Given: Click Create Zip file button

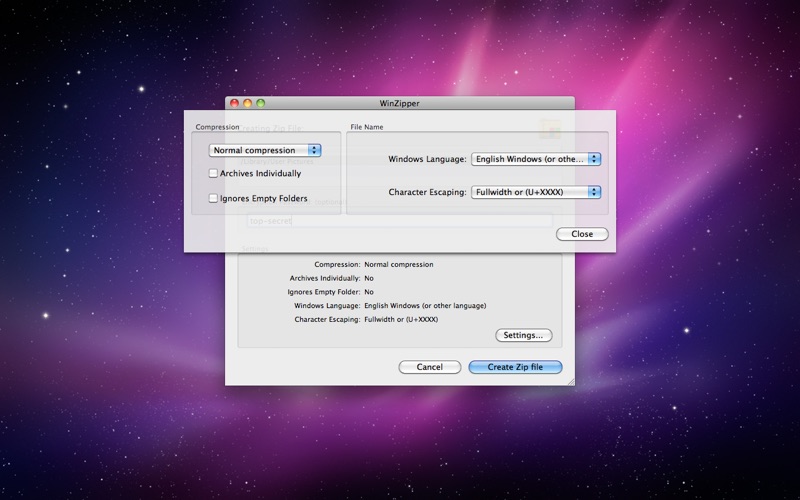Looking at the screenshot, I should pyautogui.click(x=515, y=367).
